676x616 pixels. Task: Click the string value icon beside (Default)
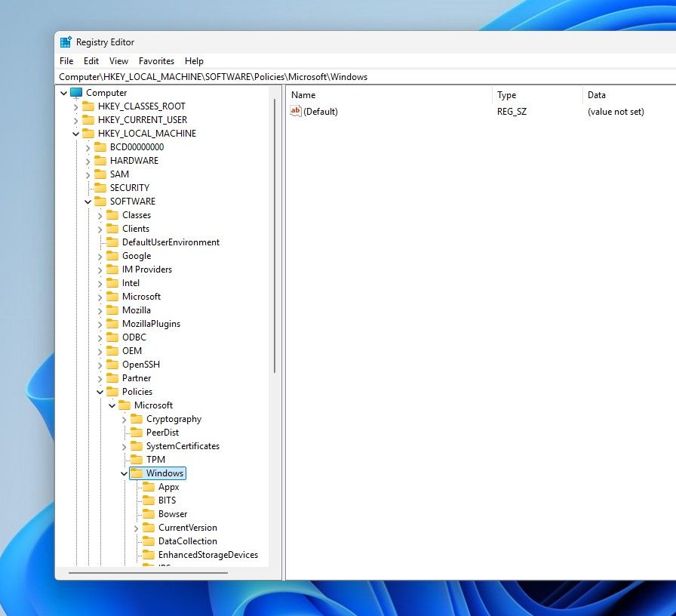coord(296,111)
